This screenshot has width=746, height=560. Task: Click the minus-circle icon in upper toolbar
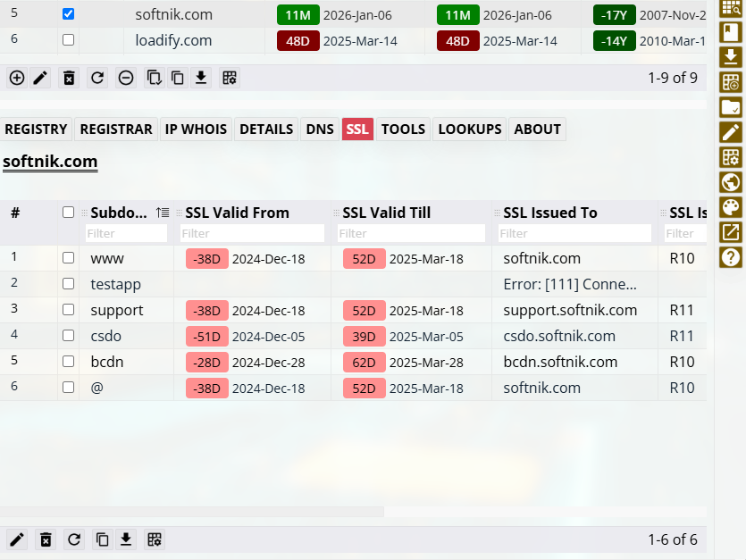tap(126, 78)
